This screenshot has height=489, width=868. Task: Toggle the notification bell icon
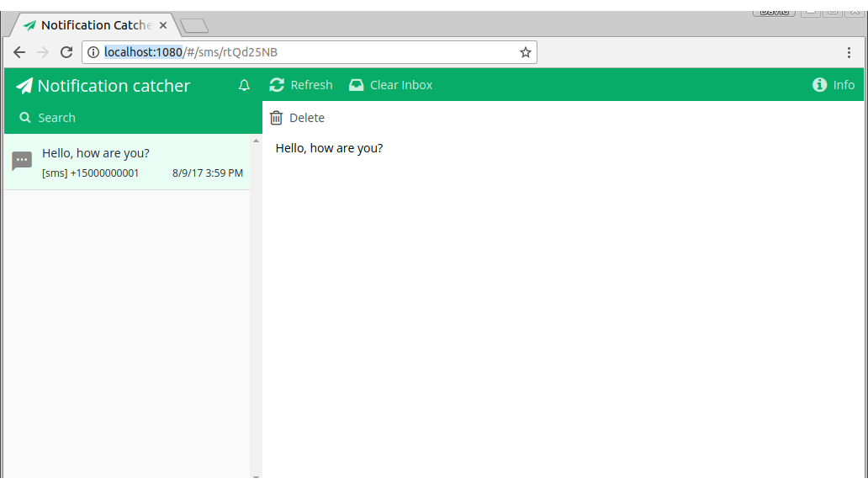[x=244, y=85]
